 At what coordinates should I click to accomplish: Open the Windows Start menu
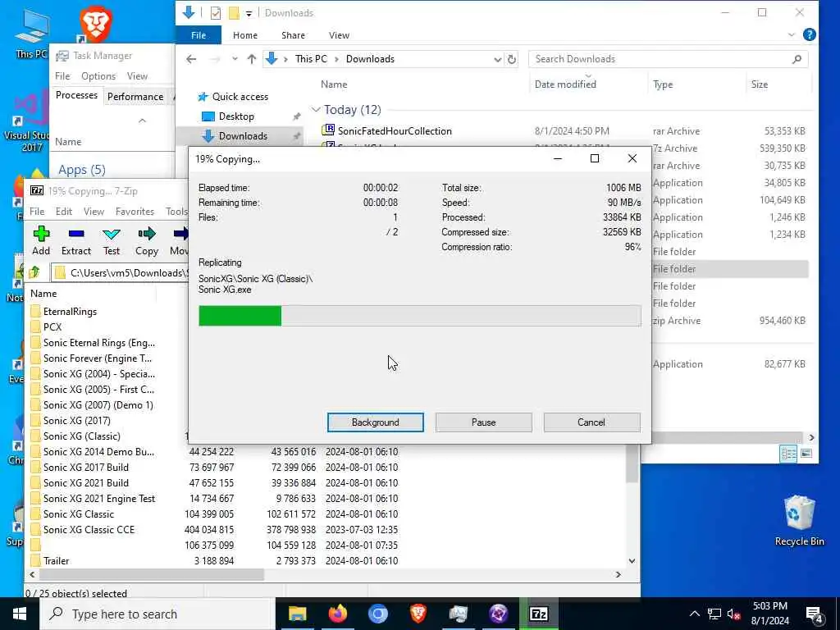[x=20, y=614]
